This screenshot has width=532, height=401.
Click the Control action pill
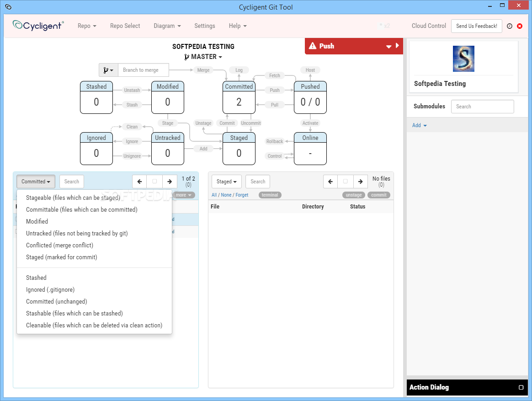(x=275, y=156)
